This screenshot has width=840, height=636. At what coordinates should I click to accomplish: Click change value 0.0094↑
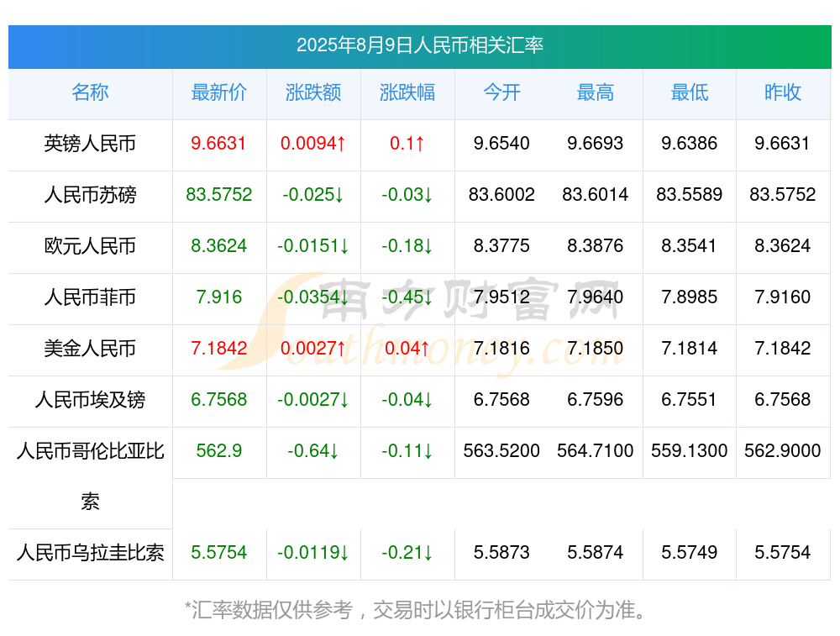313,144
